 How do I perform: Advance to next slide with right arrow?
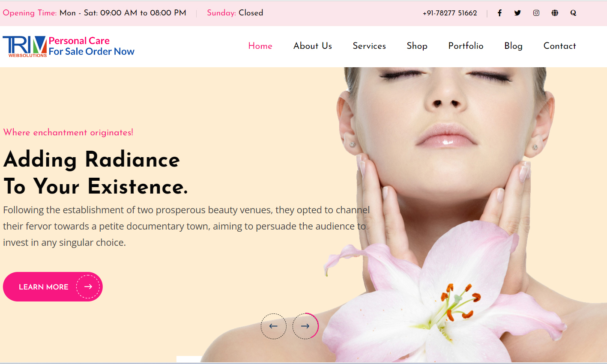305,326
